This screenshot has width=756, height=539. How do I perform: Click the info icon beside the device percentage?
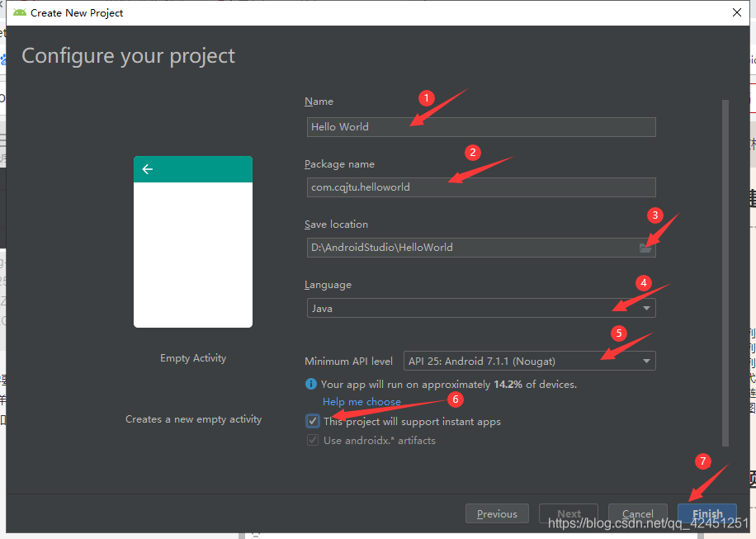coord(311,385)
